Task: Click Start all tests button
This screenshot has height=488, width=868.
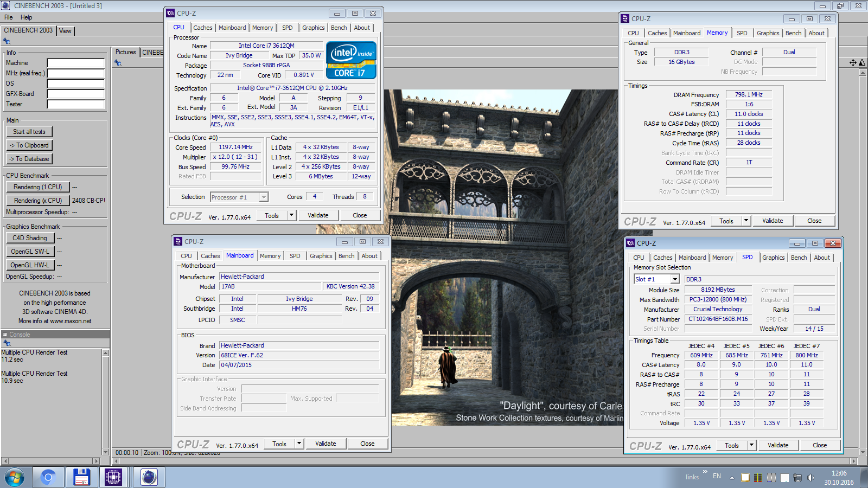Action: (29, 132)
